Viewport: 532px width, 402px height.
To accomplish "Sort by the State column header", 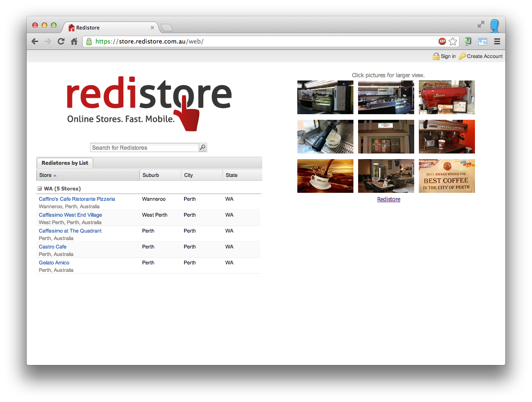I will coord(243,175).
